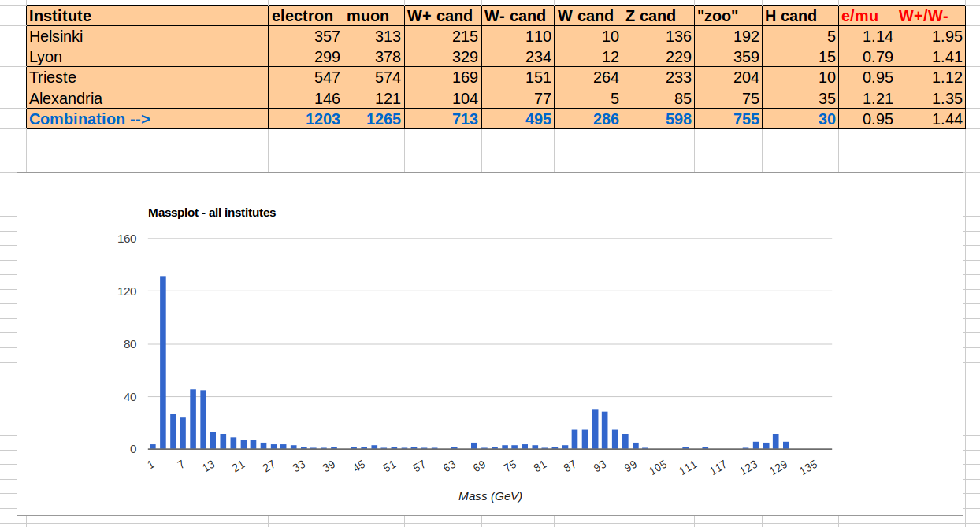
Task: Select Combination muon total 1265
Action: tap(373, 119)
